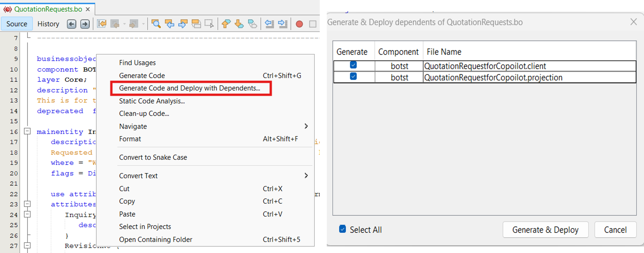The width and height of the screenshot is (644, 253).
Task: Uncheck Generate for QuotationRequestforCopoilot.projection
Action: [353, 76]
